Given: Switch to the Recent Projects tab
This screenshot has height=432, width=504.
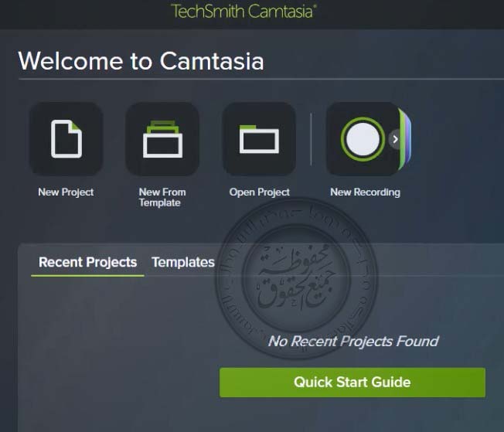Looking at the screenshot, I should tap(88, 262).
